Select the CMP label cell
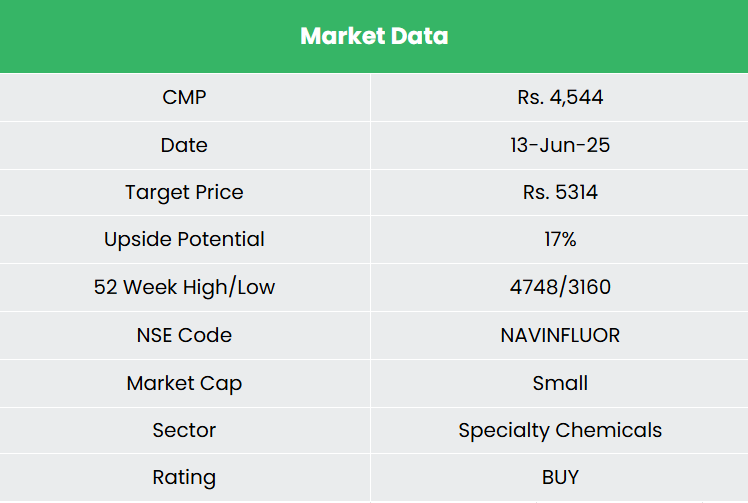This screenshot has width=748, height=503. pyautogui.click(x=184, y=97)
